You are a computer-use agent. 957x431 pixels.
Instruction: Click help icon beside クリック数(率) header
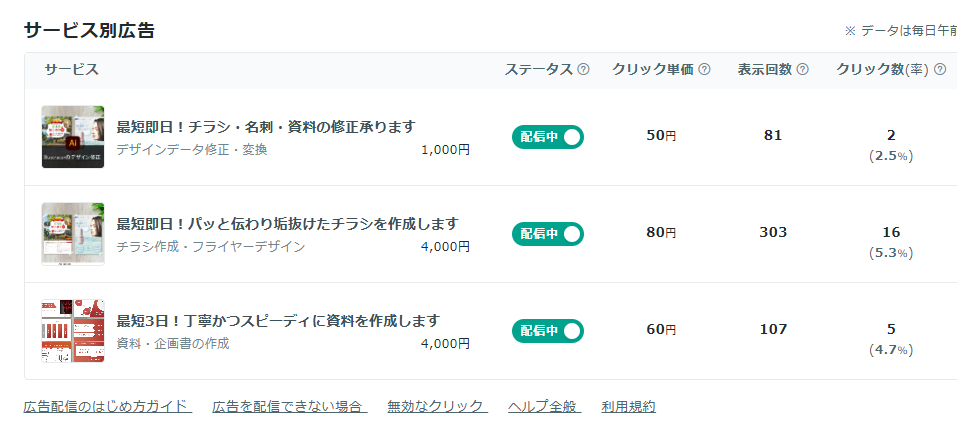click(940, 70)
